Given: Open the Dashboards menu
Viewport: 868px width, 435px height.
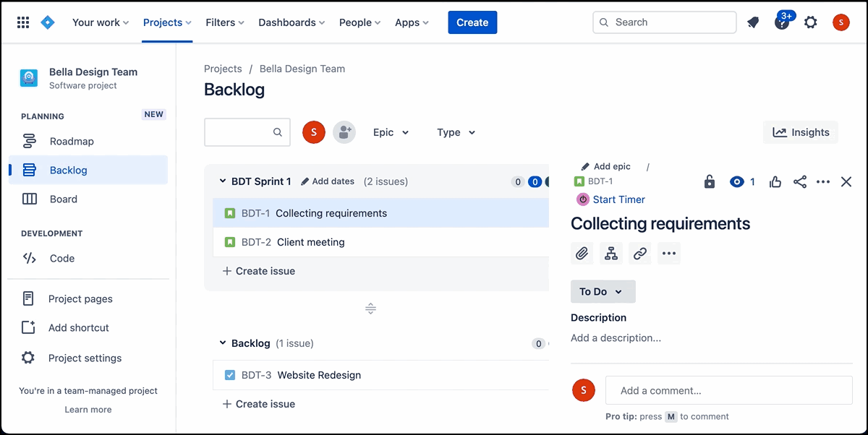Looking at the screenshot, I should 292,22.
